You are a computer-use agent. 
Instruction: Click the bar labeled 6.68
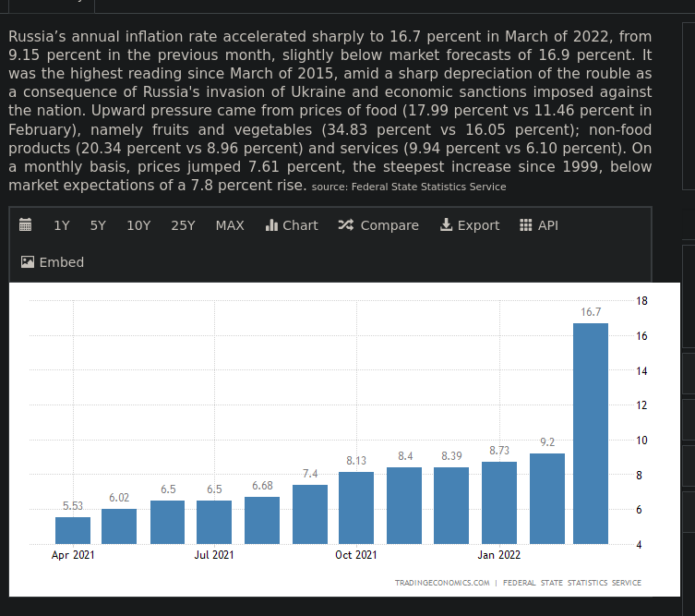[x=262, y=521]
